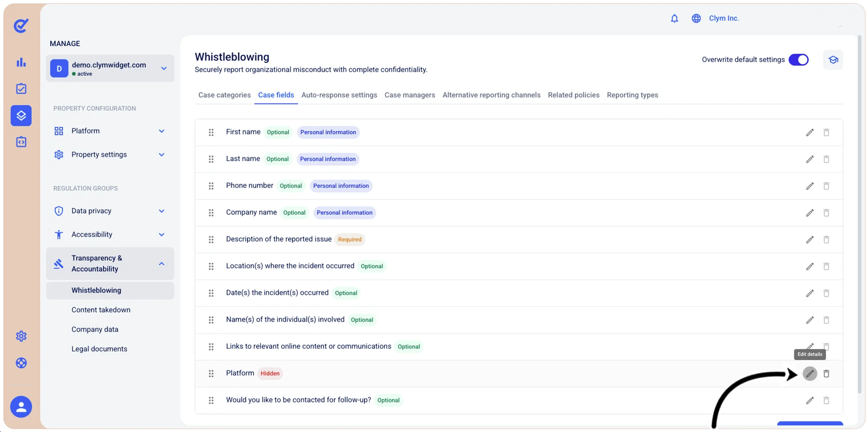The width and height of the screenshot is (868, 432).
Task: Delete the Platform field
Action: click(x=826, y=374)
